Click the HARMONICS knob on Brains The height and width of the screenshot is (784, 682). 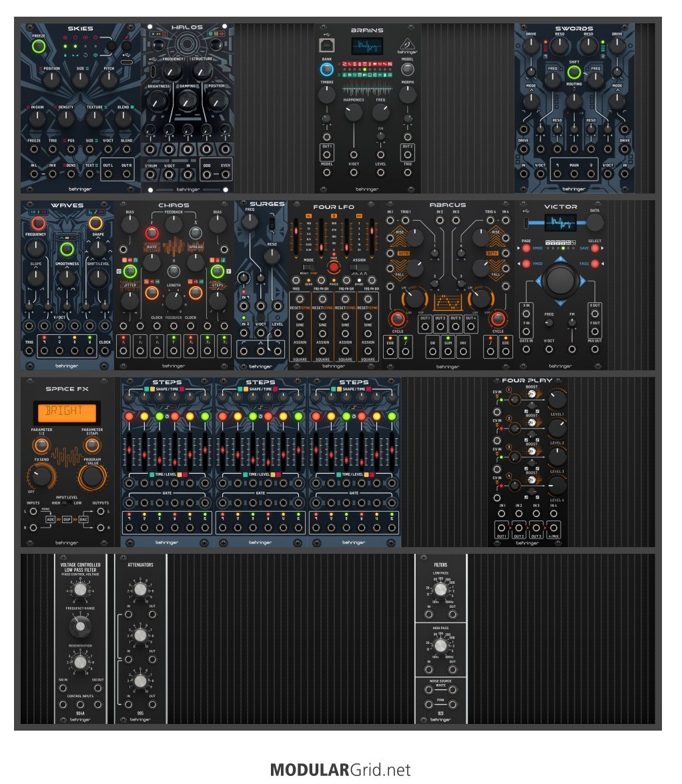[x=354, y=113]
